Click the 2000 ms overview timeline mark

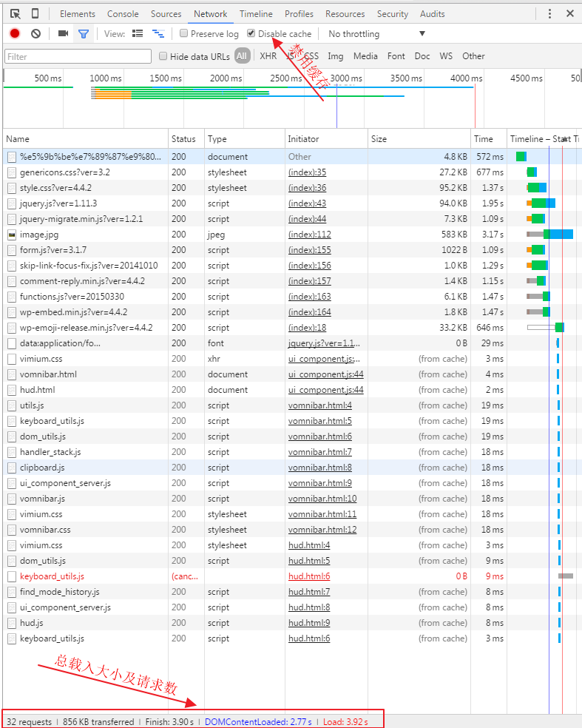point(226,78)
